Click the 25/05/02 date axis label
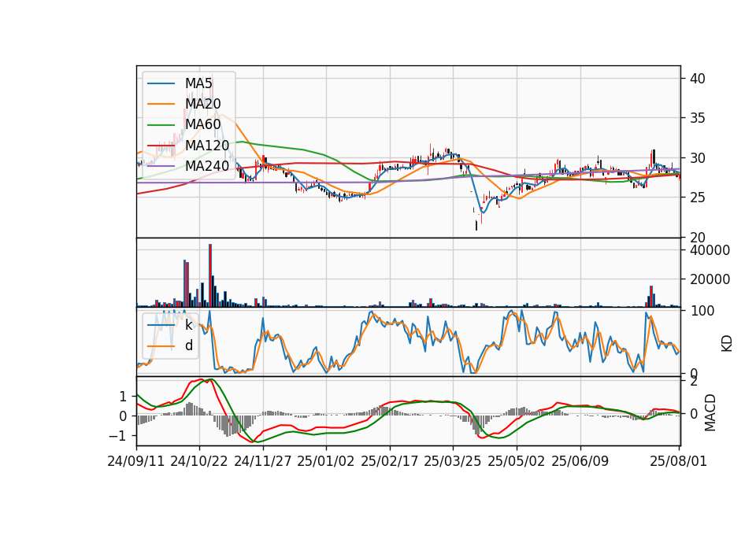 pos(517,462)
